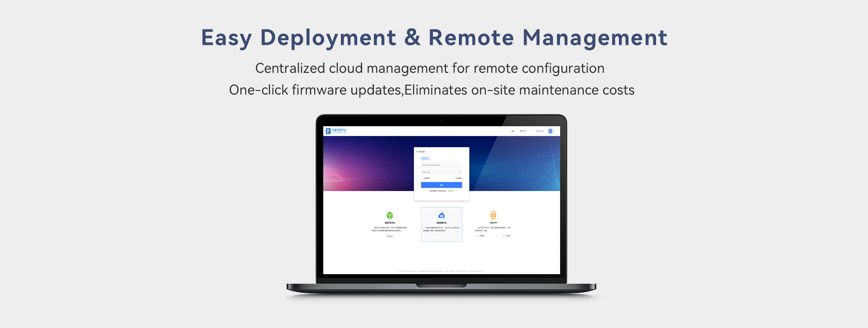The width and height of the screenshot is (868, 328).
Task: Tick the remember account checkbox
Action: click(x=422, y=178)
